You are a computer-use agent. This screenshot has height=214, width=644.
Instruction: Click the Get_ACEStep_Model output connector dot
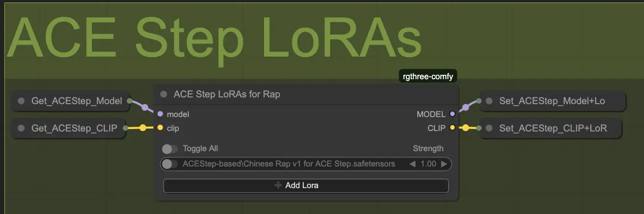pyautogui.click(x=129, y=101)
